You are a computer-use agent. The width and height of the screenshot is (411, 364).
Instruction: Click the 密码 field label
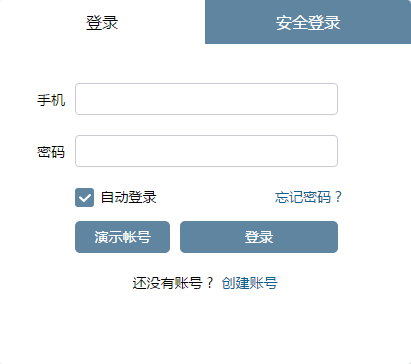pos(51,152)
